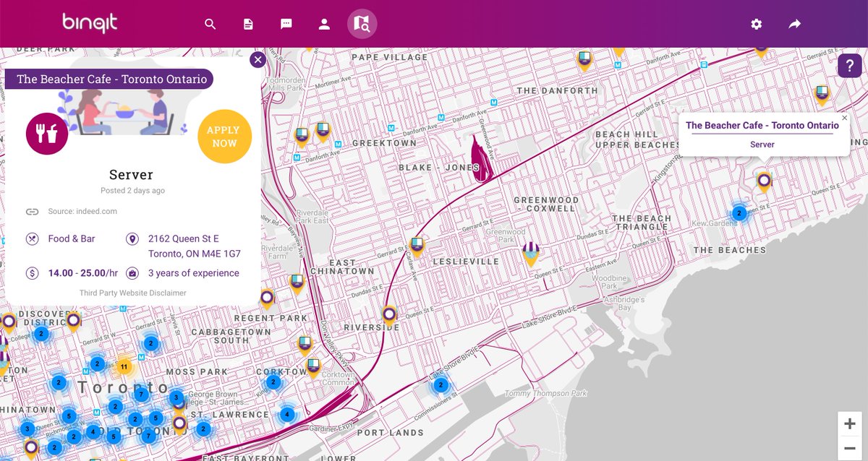Open the user profile icon
The width and height of the screenshot is (868, 461).
(324, 24)
